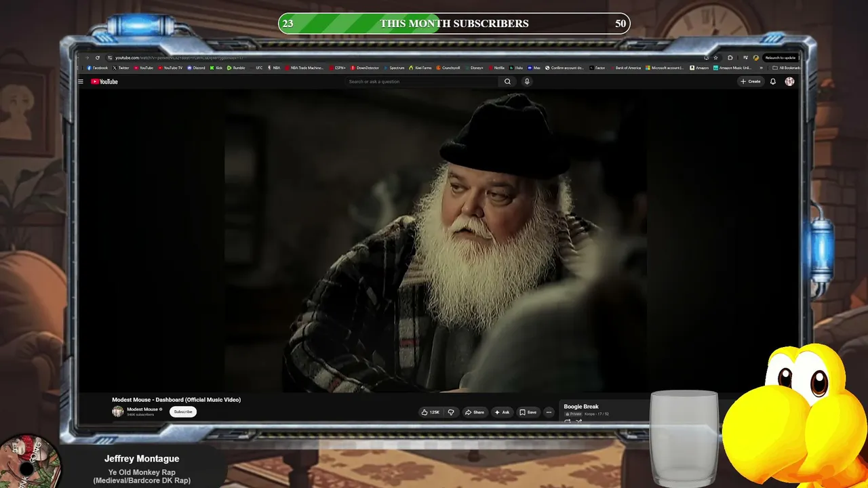Open the NBA Trade Machine bookmark
868x488 pixels.
point(304,68)
